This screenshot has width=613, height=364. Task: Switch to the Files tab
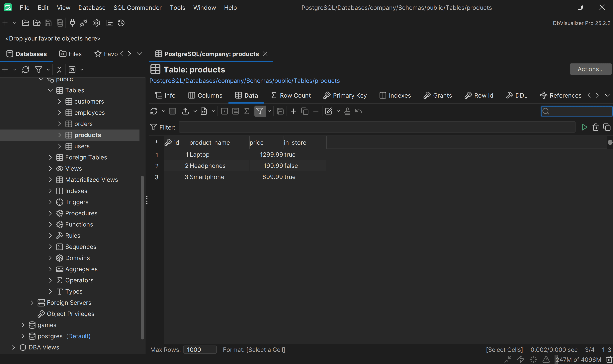(70, 54)
